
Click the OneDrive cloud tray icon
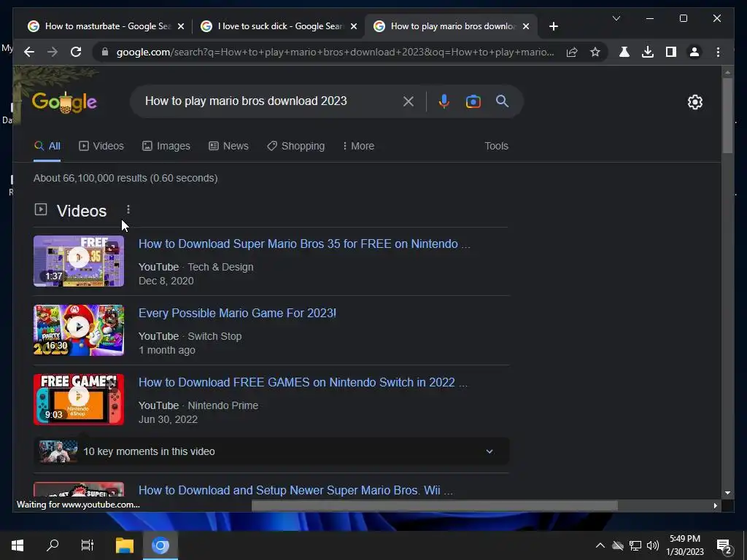pos(617,545)
